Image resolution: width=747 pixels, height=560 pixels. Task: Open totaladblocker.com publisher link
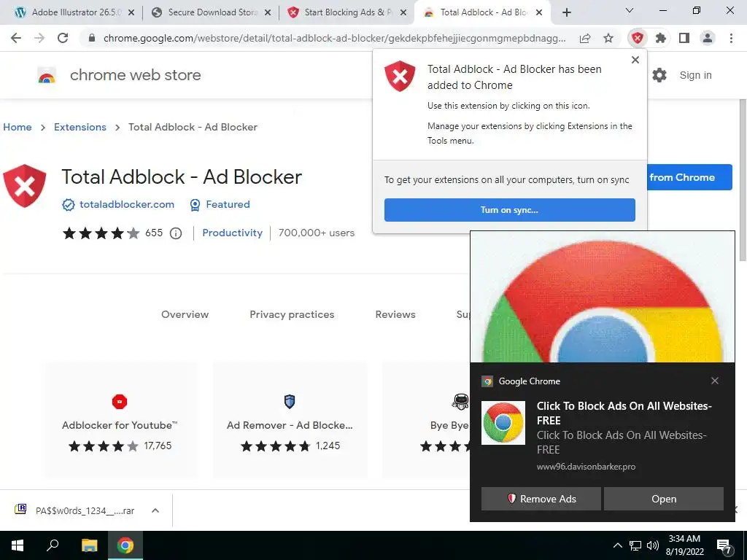pos(127,204)
